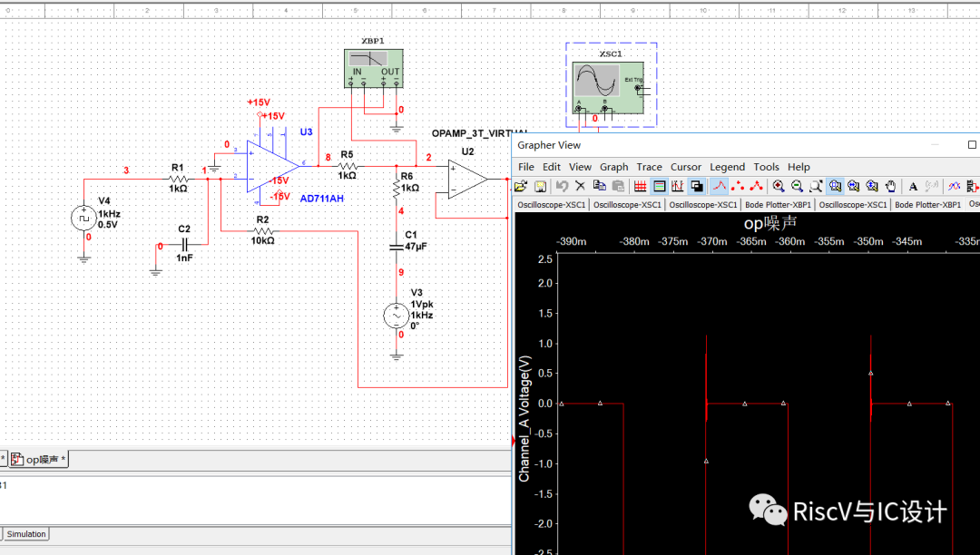Click the Save icon in Grapher toolbar
This screenshot has height=555, width=980.
coord(540,186)
